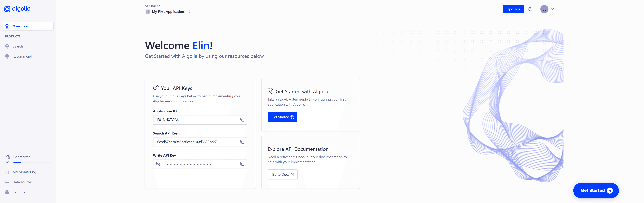
Task: Click the MF application badge icon
Action: click(x=148, y=12)
